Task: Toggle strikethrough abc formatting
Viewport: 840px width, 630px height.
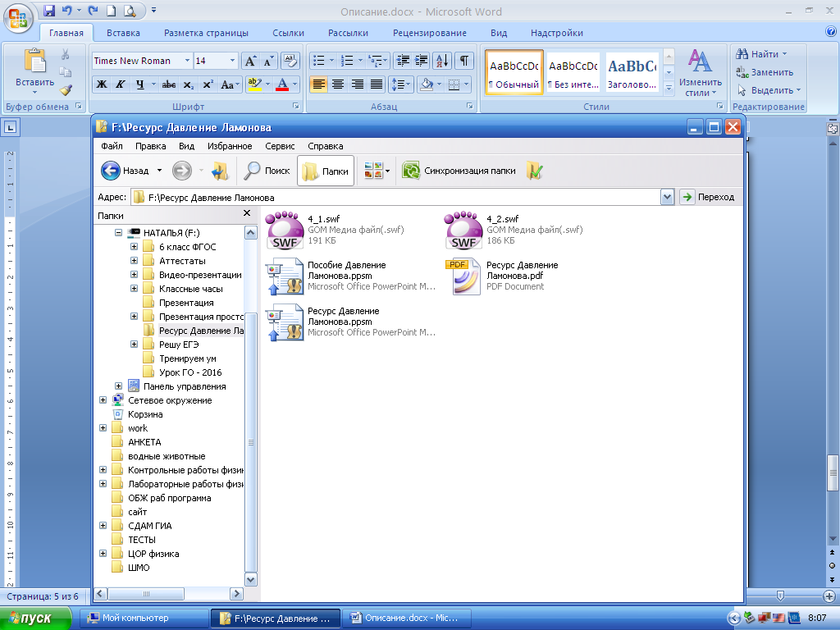Action: click(169, 84)
